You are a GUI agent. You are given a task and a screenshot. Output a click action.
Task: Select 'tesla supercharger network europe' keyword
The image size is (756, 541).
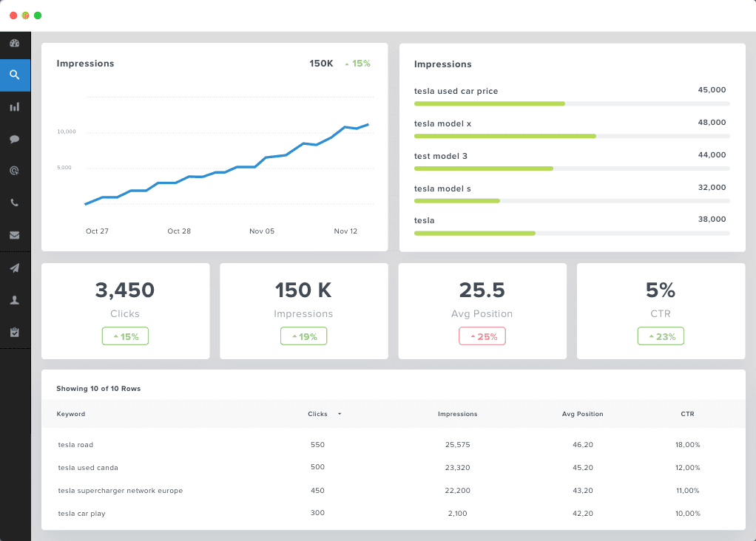pyautogui.click(x=121, y=491)
